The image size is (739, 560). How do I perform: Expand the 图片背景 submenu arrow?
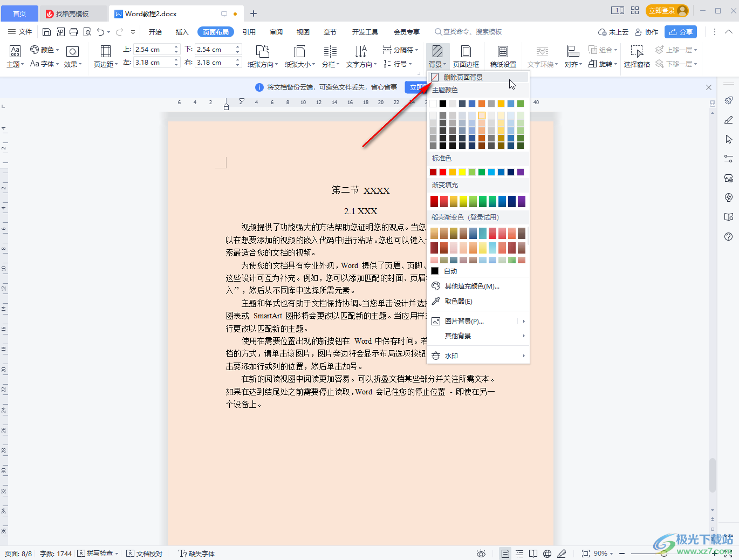click(524, 321)
